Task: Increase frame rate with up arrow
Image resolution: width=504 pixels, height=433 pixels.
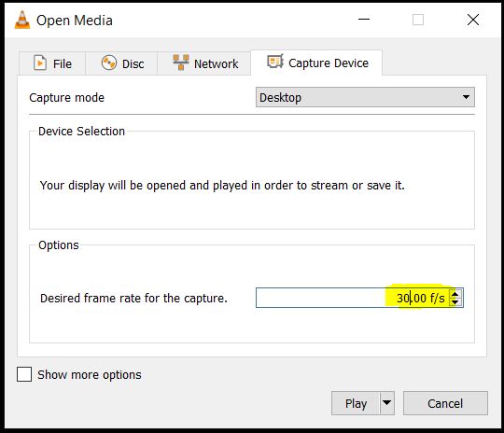Action: [455, 294]
